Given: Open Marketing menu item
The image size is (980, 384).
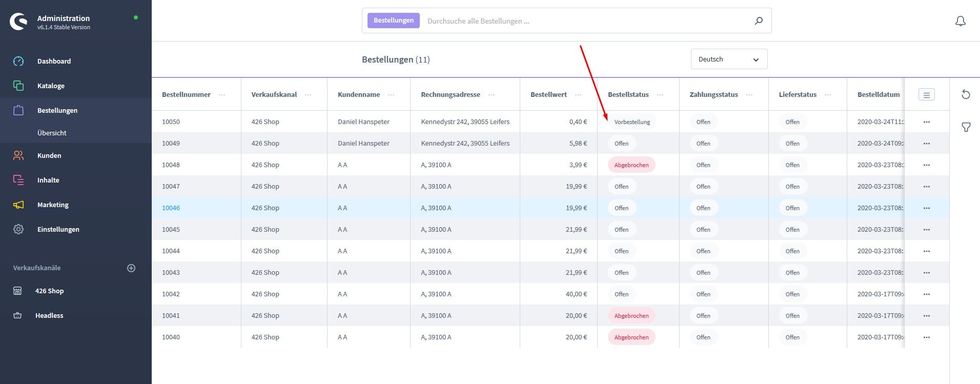Looking at the screenshot, I should click(x=76, y=205).
